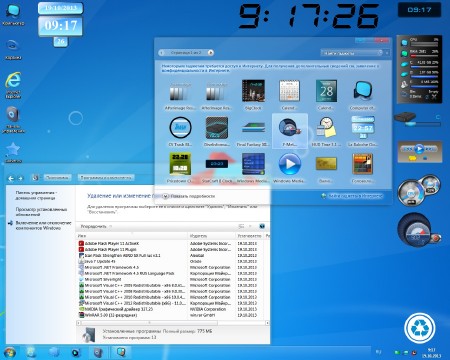Select Microsoft .NET Framework 4.5 RUS Language Pack
450x360 pixels.
click(x=172, y=274)
